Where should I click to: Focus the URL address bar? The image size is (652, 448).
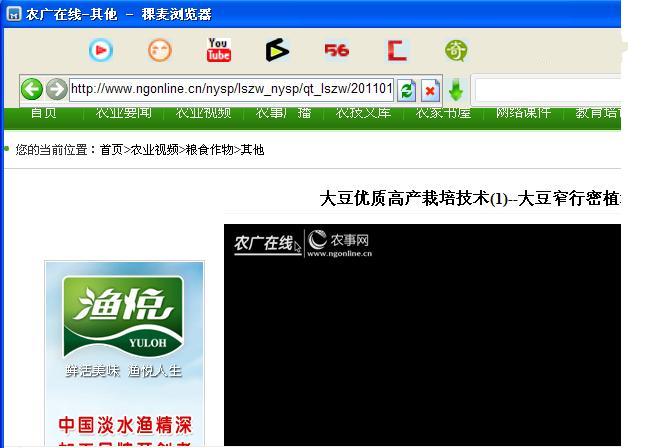point(231,89)
